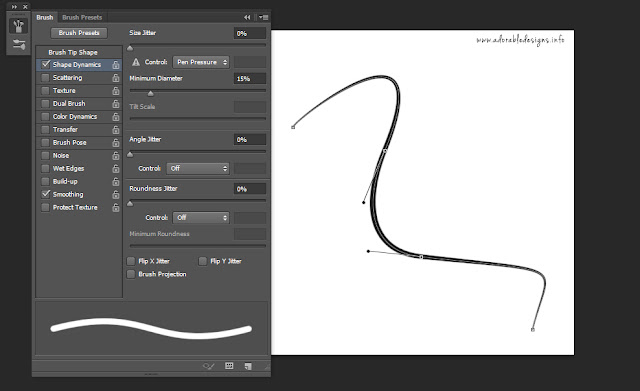The image size is (640, 391).
Task: Open the Brush Presets dock icon
Action: pos(18,44)
